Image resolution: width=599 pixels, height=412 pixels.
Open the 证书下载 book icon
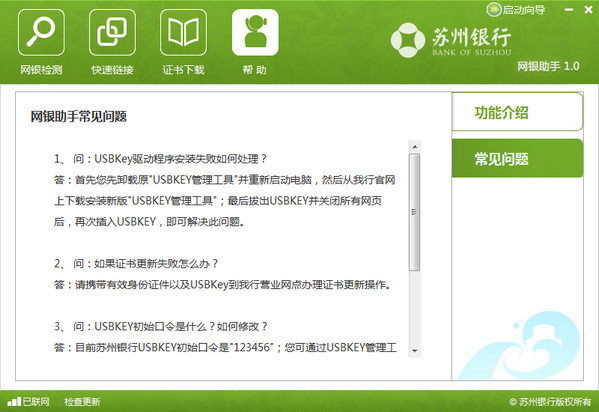coord(183,33)
